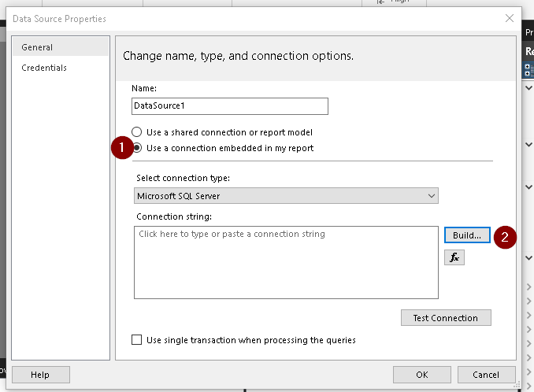This screenshot has height=392, width=534.
Task: Switch to the General page
Action: pyautogui.click(x=61, y=47)
